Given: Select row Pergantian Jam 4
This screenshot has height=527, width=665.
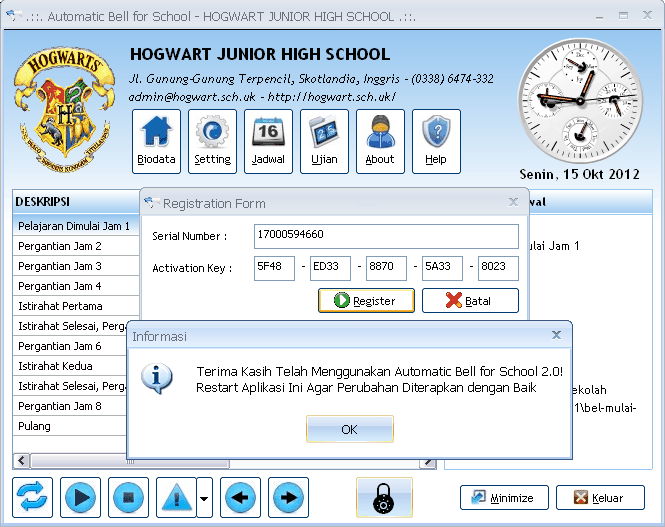Looking at the screenshot, I should (76, 286).
